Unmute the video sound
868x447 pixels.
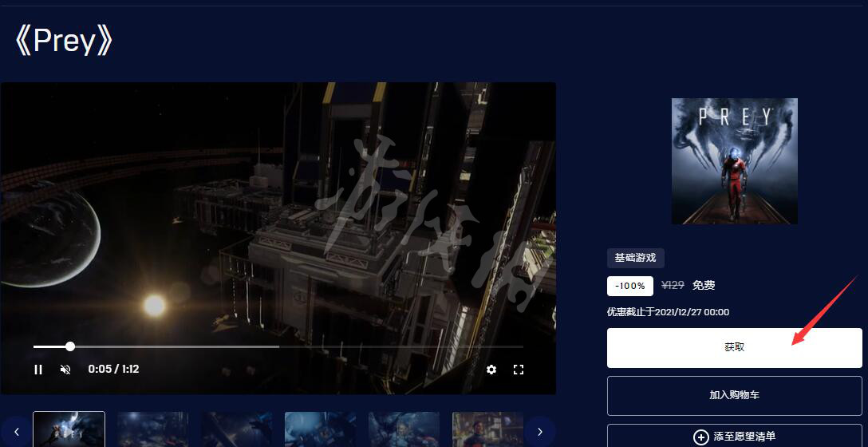[x=65, y=370]
